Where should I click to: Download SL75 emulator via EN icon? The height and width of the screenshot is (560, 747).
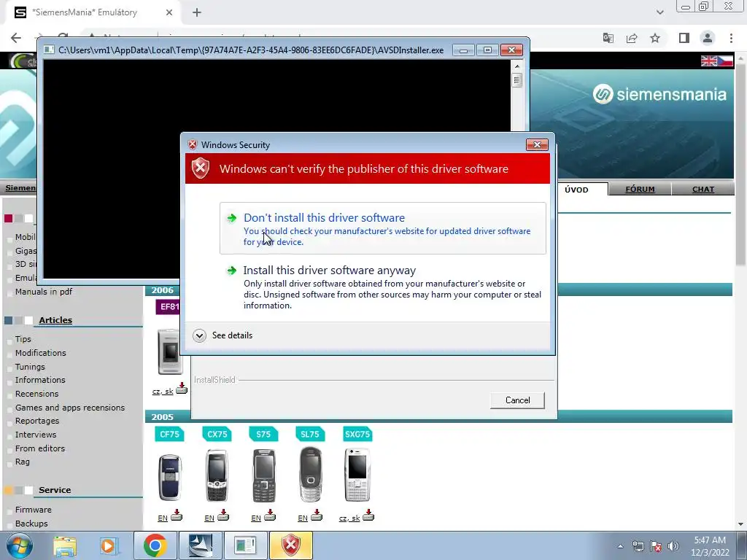pos(317,516)
